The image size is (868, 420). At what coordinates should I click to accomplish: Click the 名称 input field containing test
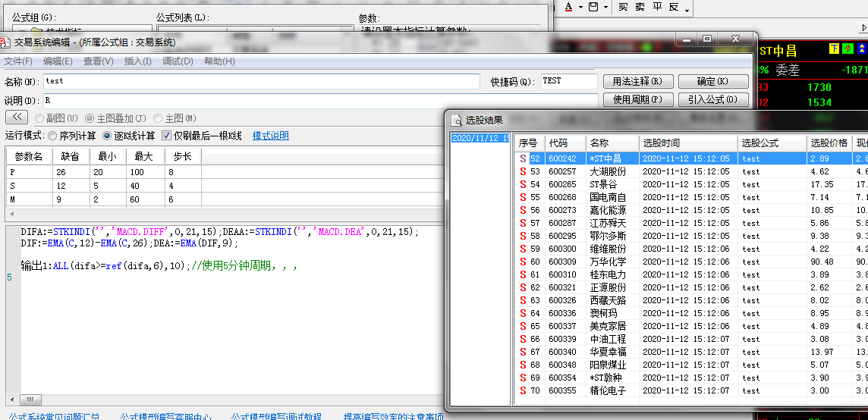(261, 81)
